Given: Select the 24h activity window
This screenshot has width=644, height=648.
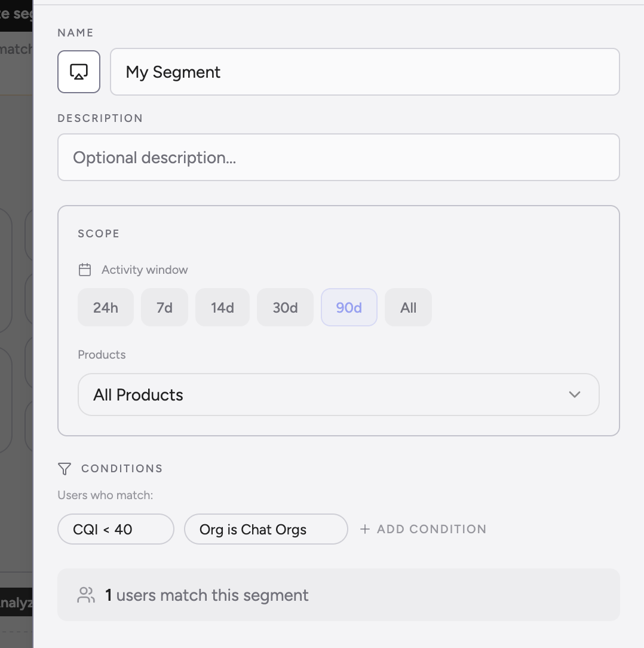Looking at the screenshot, I should point(105,307).
